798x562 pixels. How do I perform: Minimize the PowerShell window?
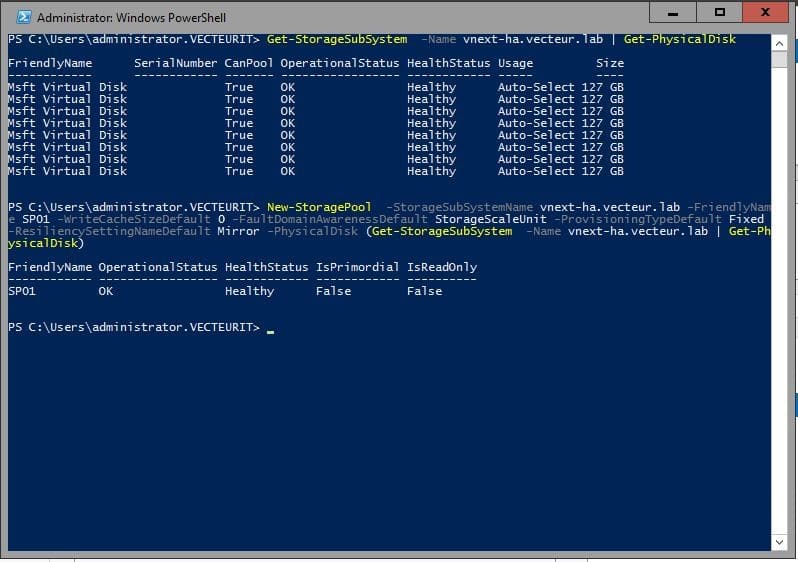676,13
